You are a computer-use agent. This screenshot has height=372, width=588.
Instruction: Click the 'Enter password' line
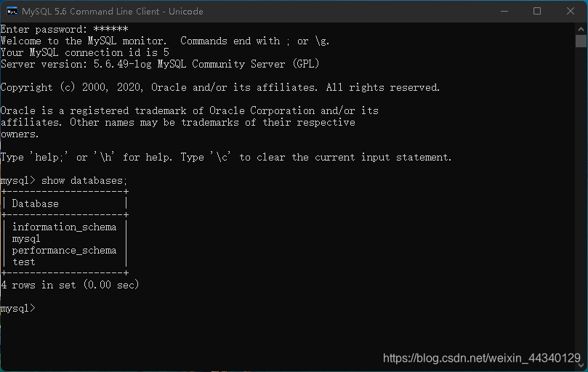(64, 29)
